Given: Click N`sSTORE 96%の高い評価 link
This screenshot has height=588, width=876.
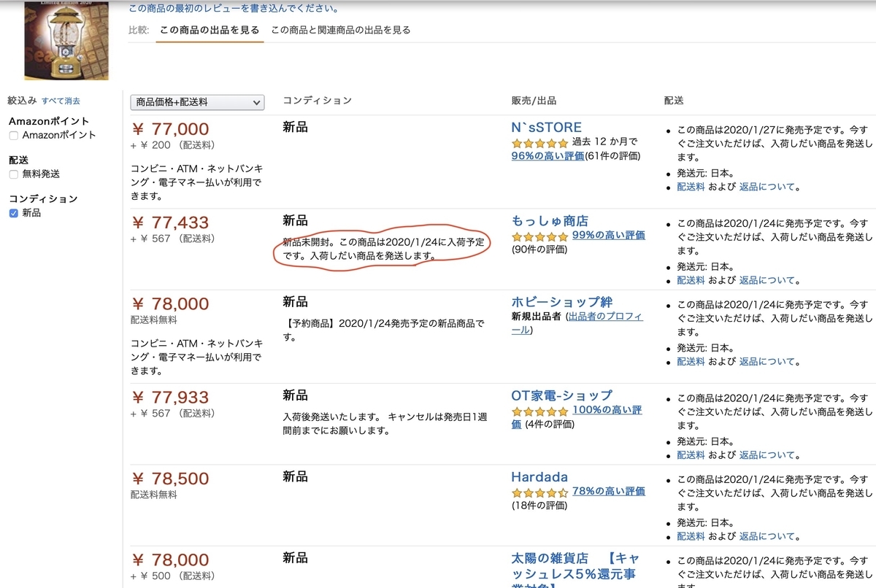Looking at the screenshot, I should pyautogui.click(x=547, y=155).
